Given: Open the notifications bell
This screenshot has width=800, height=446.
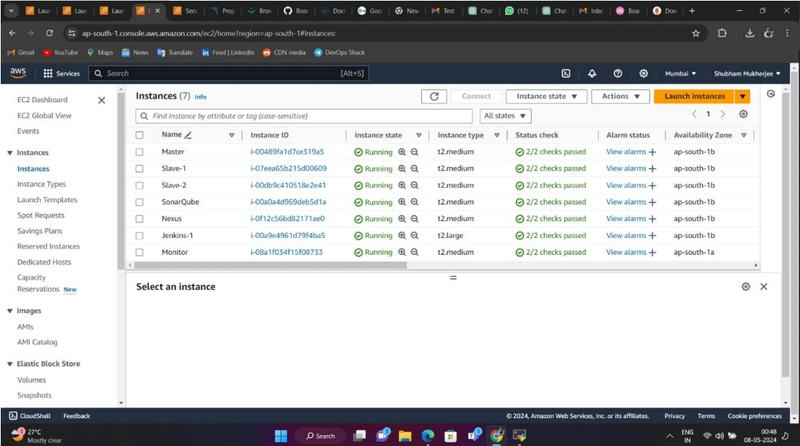Looking at the screenshot, I should coord(592,73).
